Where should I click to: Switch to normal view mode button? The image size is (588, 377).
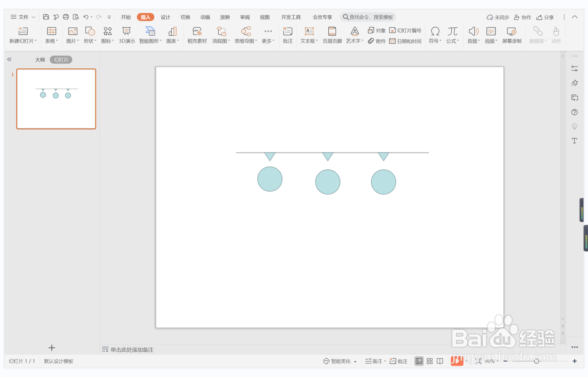419,361
